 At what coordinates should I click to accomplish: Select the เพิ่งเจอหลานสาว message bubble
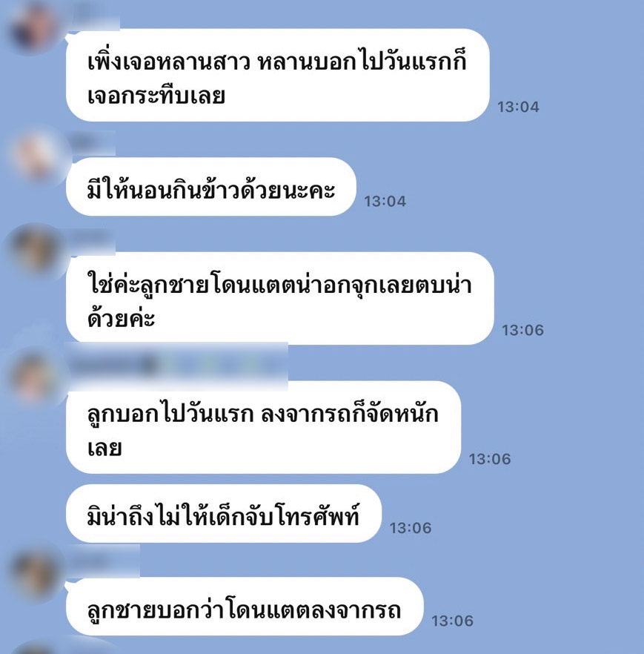[x=277, y=75]
